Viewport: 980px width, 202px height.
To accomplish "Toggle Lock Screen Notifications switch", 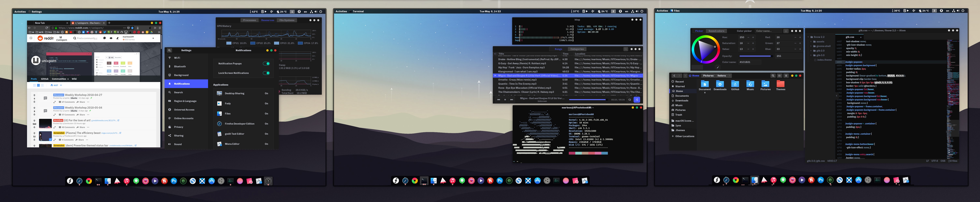I will click(266, 73).
